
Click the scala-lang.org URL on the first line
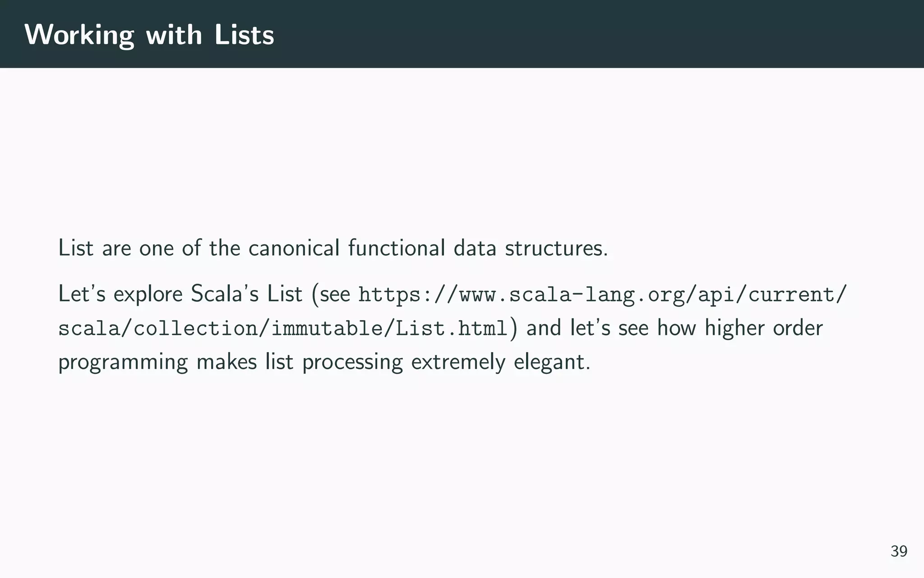602,294
